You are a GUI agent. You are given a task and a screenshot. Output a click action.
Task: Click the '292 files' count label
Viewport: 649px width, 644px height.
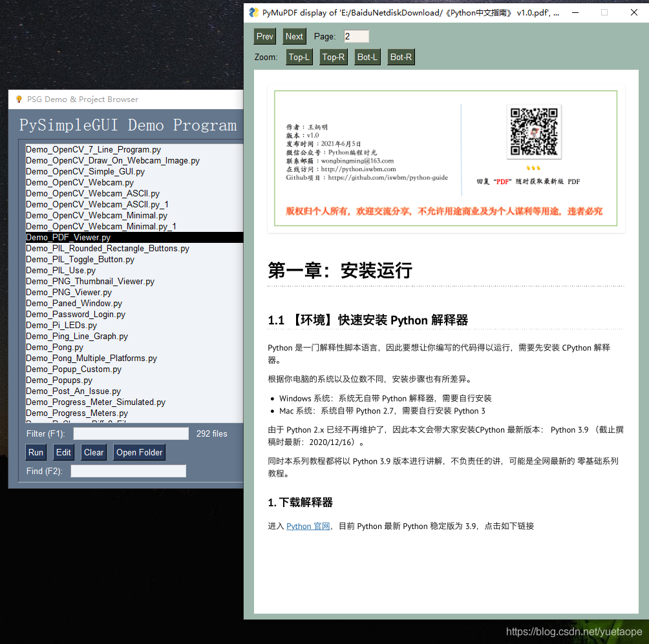(211, 433)
